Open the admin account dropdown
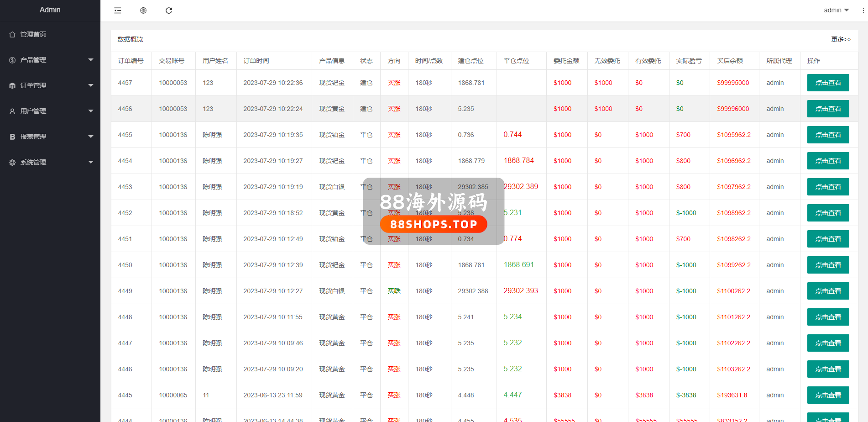868x422 pixels. pos(836,10)
